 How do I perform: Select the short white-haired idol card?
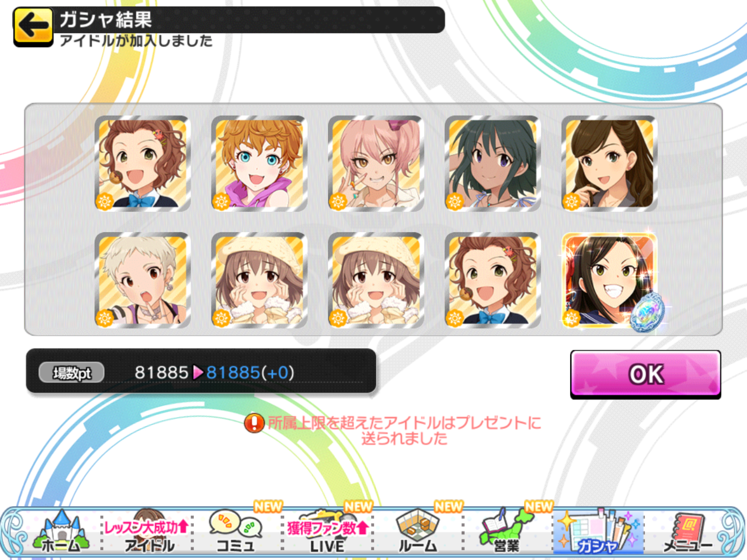(x=142, y=280)
